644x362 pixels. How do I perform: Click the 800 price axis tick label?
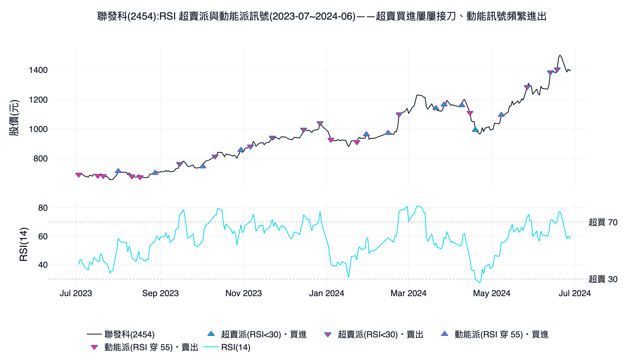point(41,159)
